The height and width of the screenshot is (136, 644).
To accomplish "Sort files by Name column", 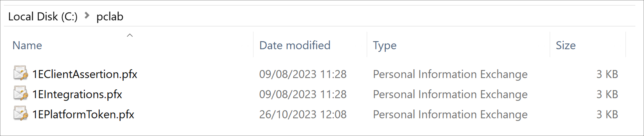I will [27, 45].
